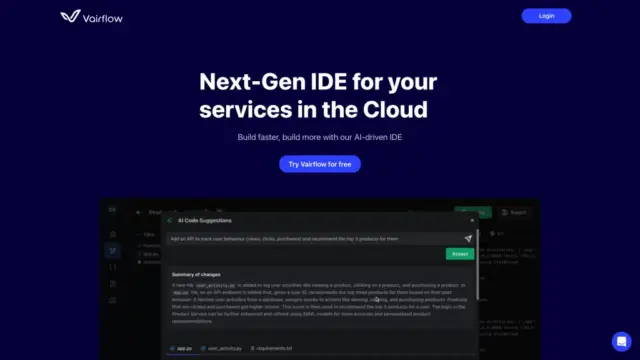
Task: Click the AI prompt input field
Action: click(x=315, y=239)
